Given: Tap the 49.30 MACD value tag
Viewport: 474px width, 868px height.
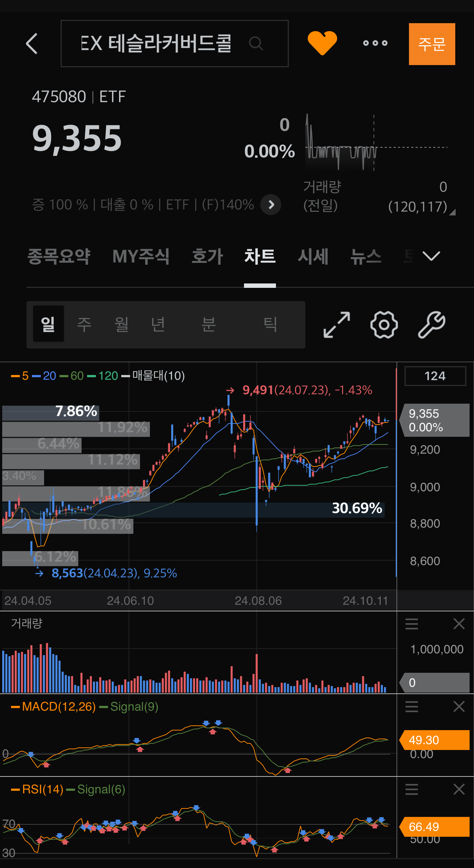Looking at the screenshot, I should coord(434,740).
